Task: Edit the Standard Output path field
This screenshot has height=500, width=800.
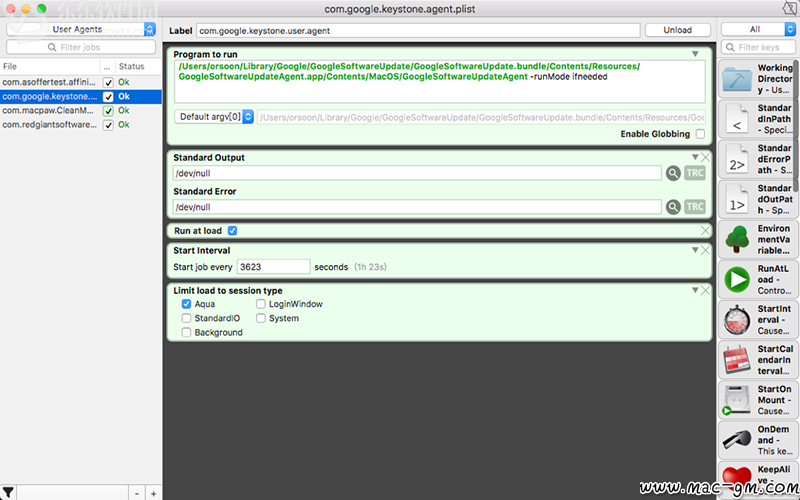Action: [x=417, y=173]
